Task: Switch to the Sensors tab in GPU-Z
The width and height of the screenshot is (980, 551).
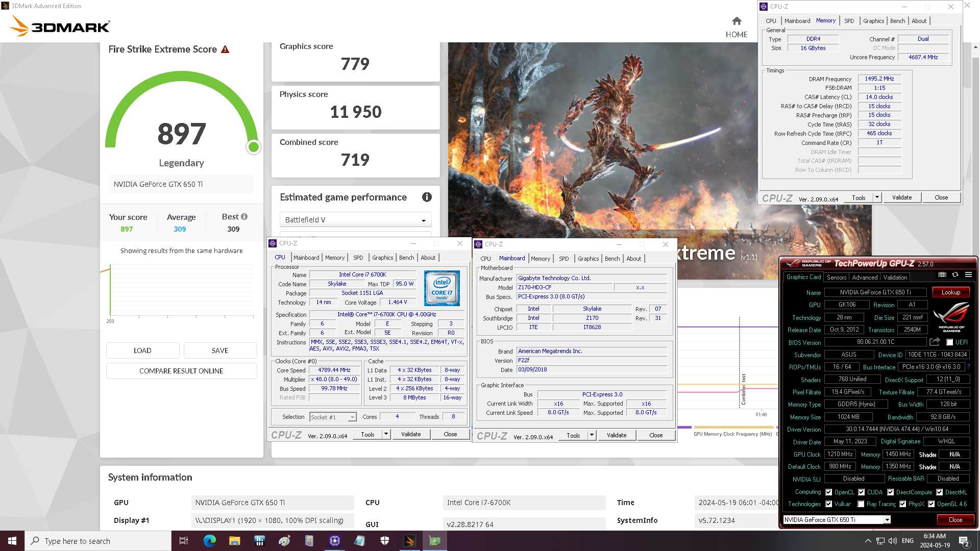Action: [x=837, y=278]
